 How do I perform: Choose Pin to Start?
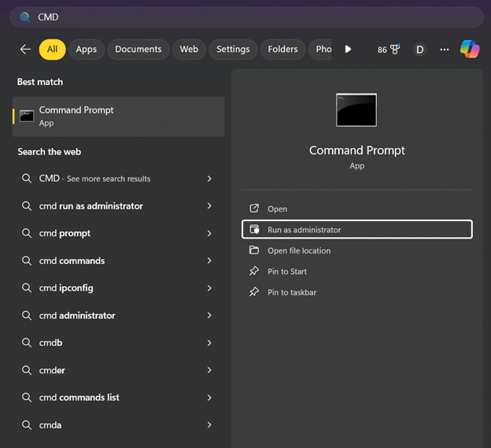[357, 272]
